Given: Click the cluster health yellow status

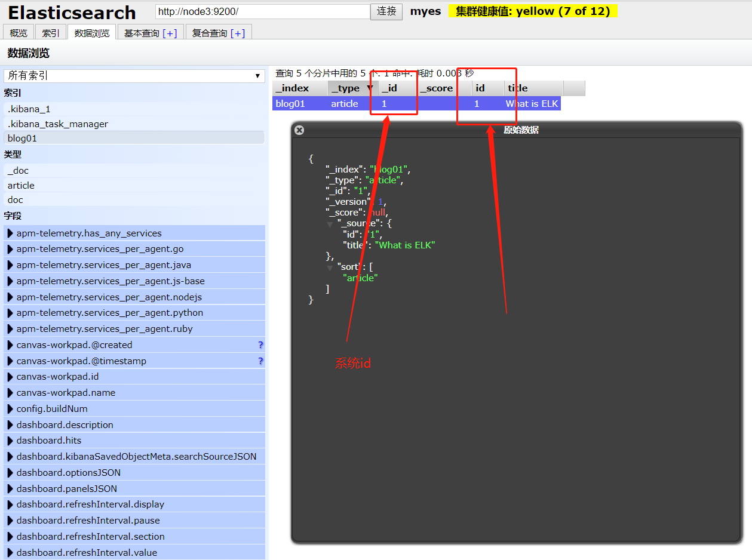Looking at the screenshot, I should (533, 11).
